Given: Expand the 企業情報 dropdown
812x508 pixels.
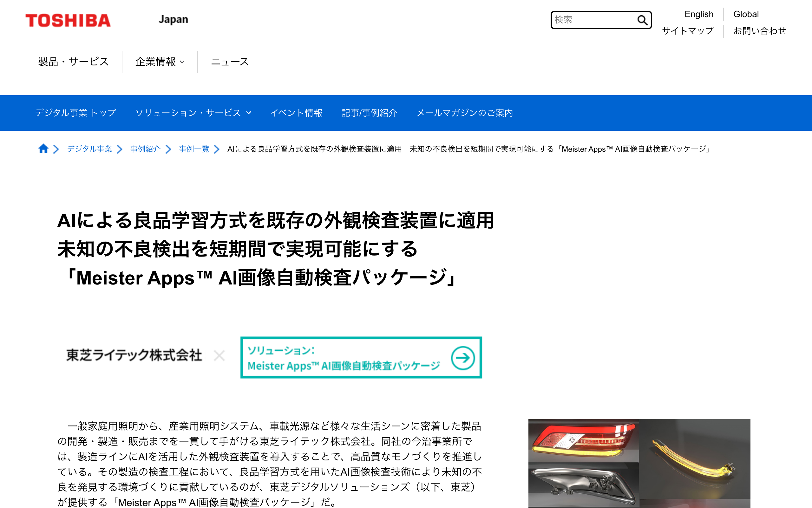Looking at the screenshot, I should [160, 62].
